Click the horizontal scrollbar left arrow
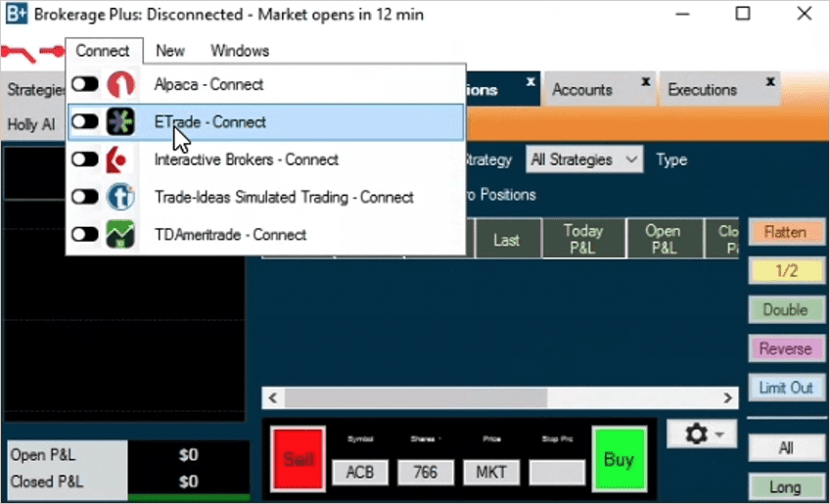 (x=273, y=397)
